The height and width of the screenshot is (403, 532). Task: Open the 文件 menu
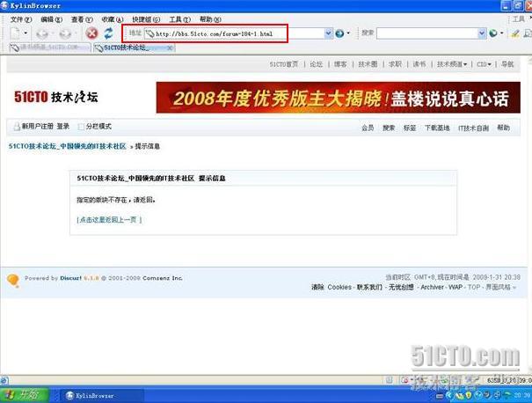21,19
